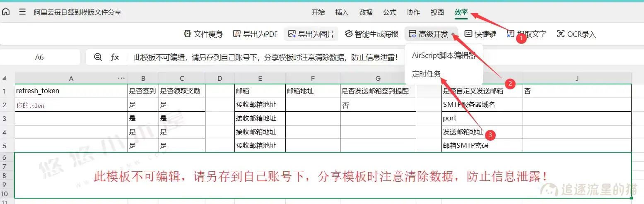This screenshot has height=204, width=644.
Task: Click the 发送邮箱地址 cell
Action: click(482, 132)
